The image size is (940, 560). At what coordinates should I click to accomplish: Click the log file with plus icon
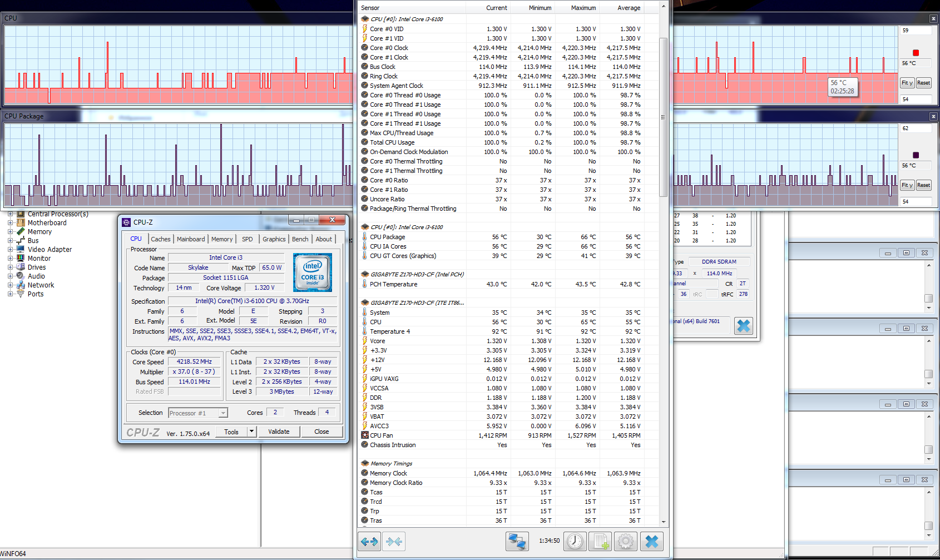point(601,541)
